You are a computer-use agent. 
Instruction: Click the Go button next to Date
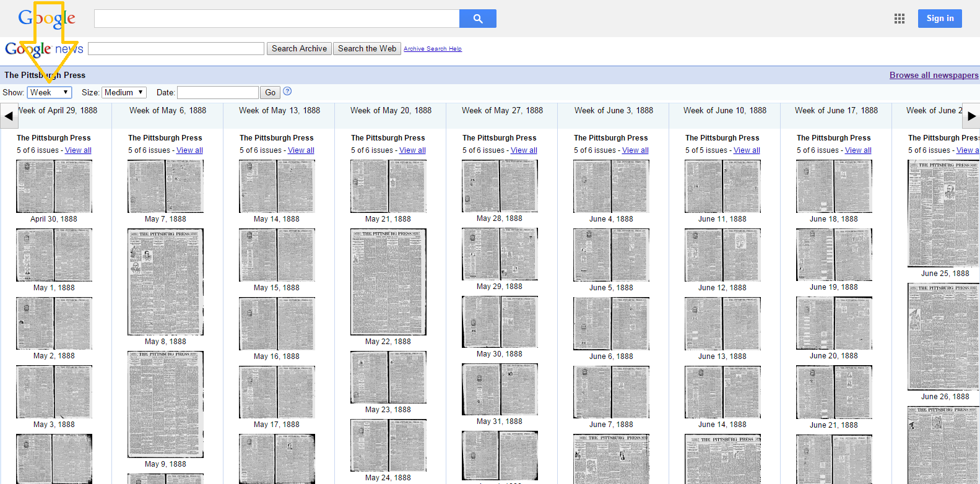pos(270,92)
